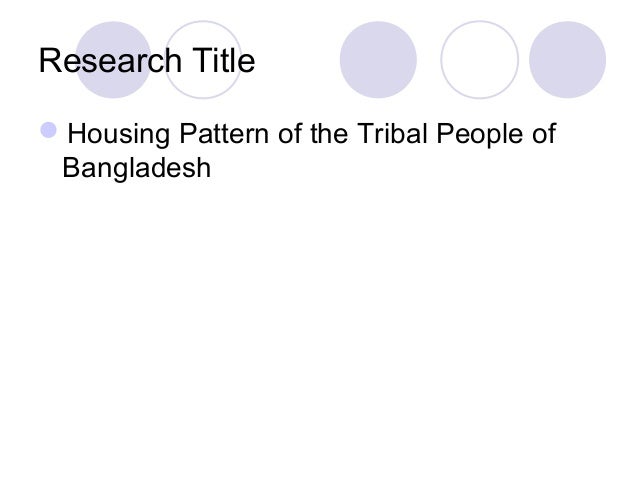Click the word "the" before "Tribal"
This screenshot has height=479, width=638.
tap(329, 133)
